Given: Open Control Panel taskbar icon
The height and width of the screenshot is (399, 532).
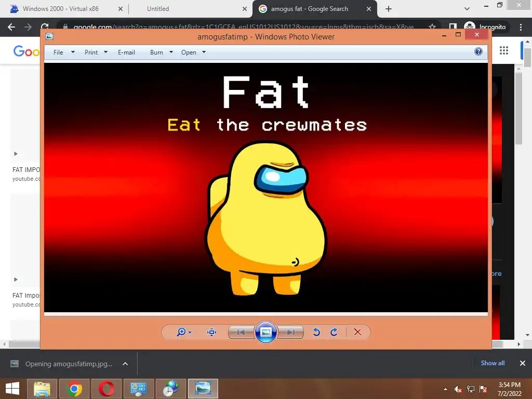Looking at the screenshot, I should (138, 389).
